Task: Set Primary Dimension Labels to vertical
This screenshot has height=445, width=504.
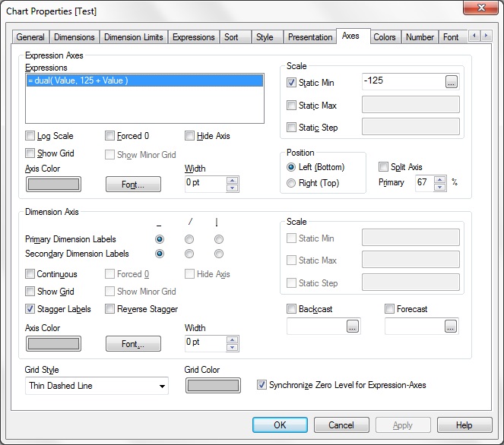Action: [219, 239]
